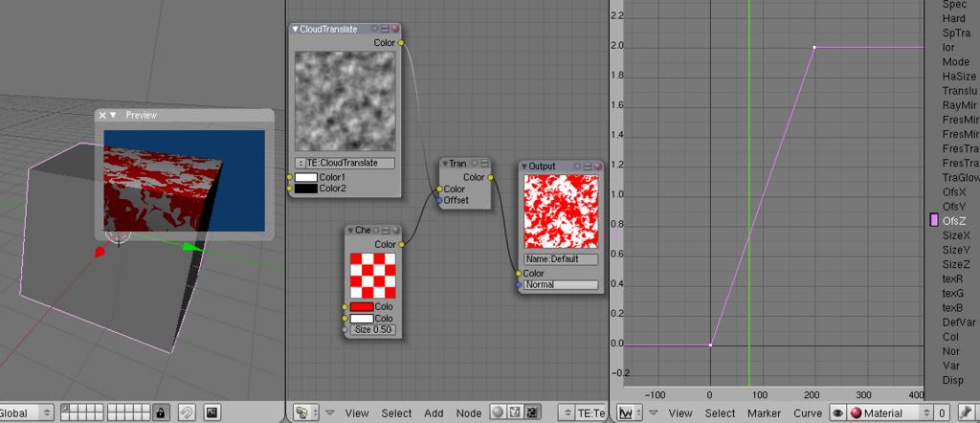The width and height of the screenshot is (980, 423).
Task: Toggle the eye icon in IPO header
Action: 837,412
